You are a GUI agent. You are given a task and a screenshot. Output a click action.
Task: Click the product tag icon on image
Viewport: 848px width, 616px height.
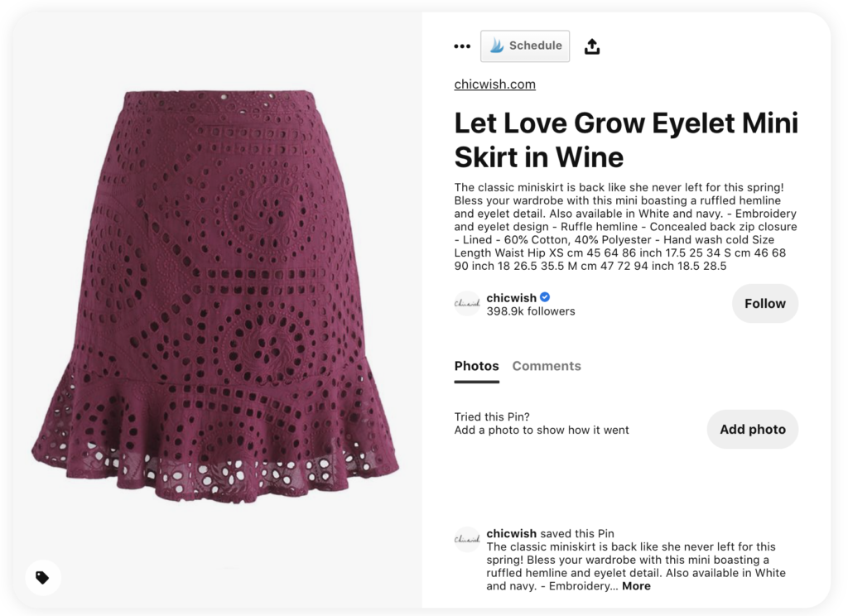click(x=43, y=577)
